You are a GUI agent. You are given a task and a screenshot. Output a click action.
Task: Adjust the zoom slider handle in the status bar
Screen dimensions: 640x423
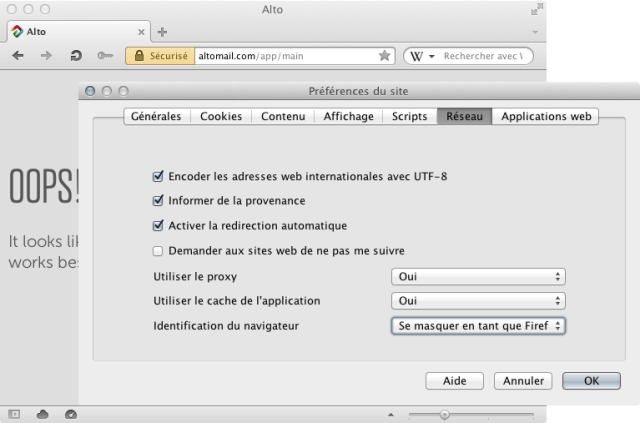point(444,415)
